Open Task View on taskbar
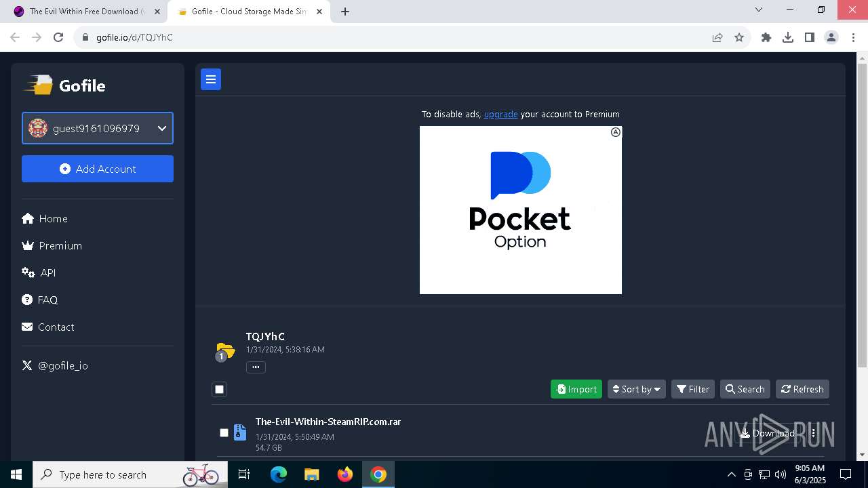 pos(244,474)
